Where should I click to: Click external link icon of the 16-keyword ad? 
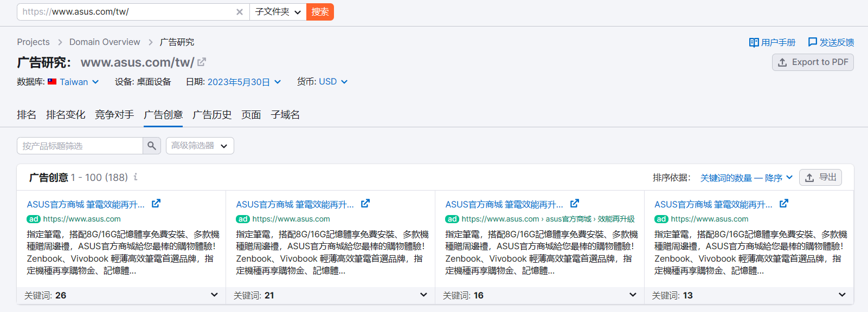point(575,204)
